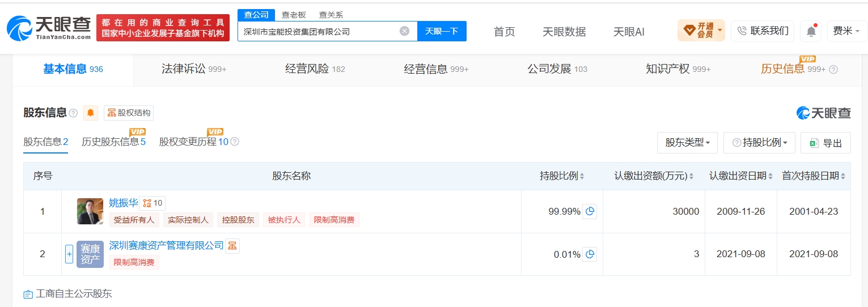
Task: Open notifications bell icon in header
Action: tap(811, 31)
